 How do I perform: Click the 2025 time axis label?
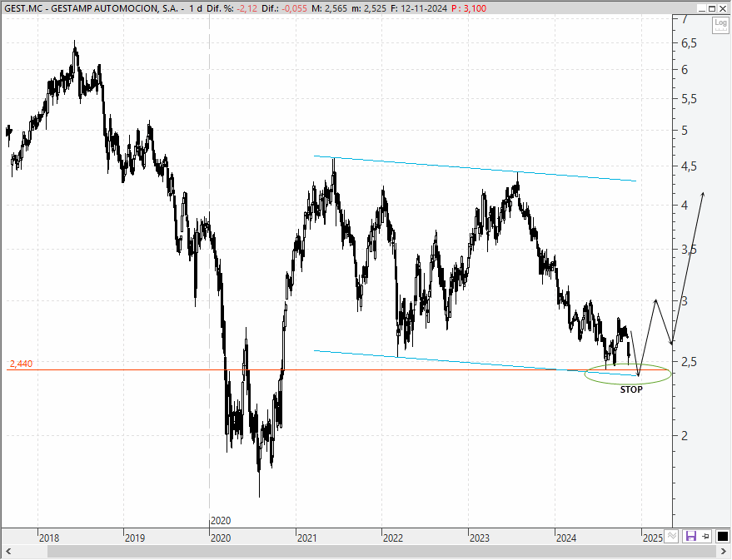[x=653, y=538]
